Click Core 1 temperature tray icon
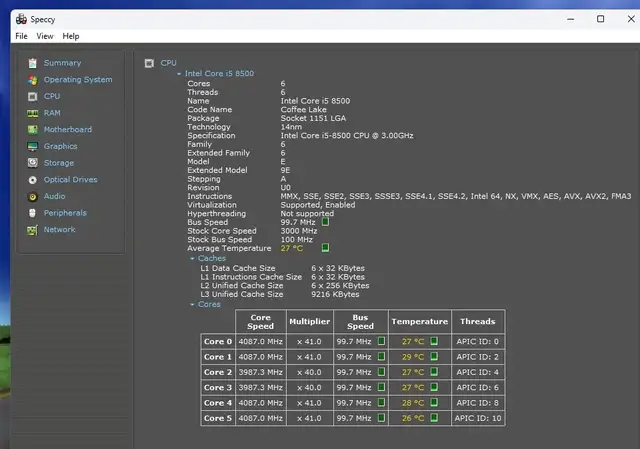 [434, 356]
